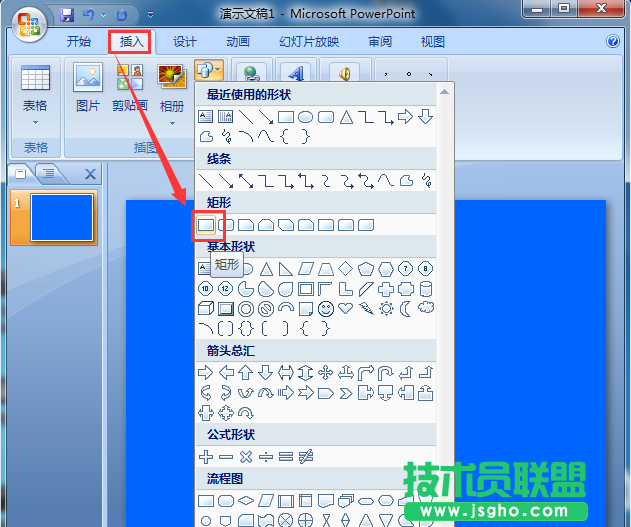Open PowerPoint help

tap(613, 41)
